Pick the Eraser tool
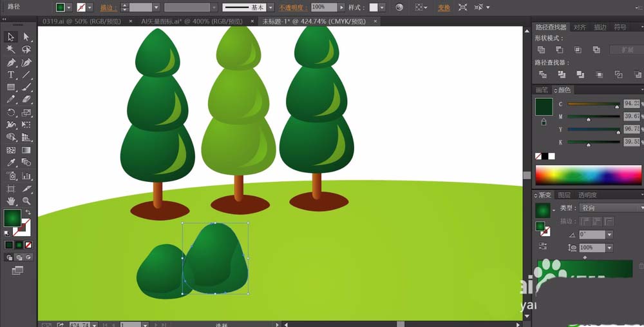Viewport: 644px width, 327px height. click(26, 99)
